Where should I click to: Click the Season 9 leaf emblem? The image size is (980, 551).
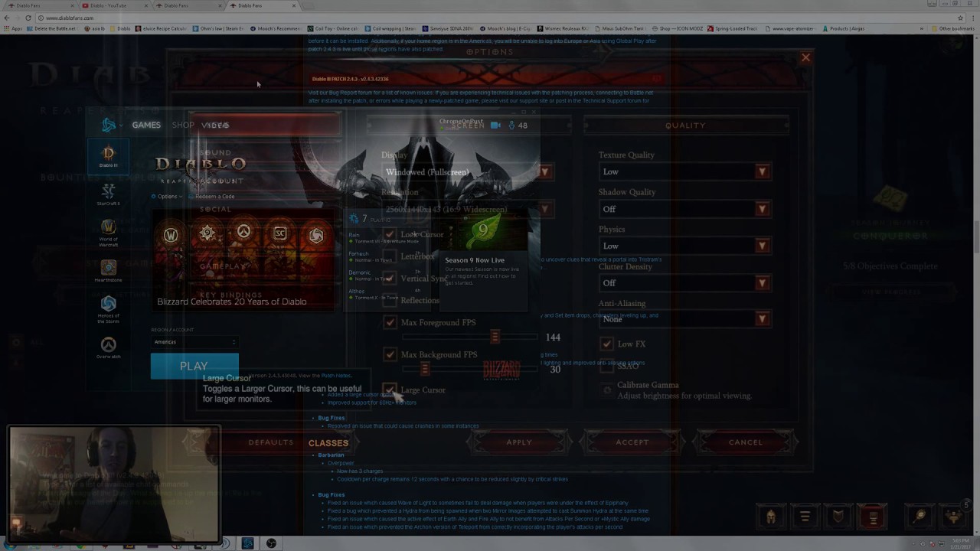pyautogui.click(x=482, y=230)
